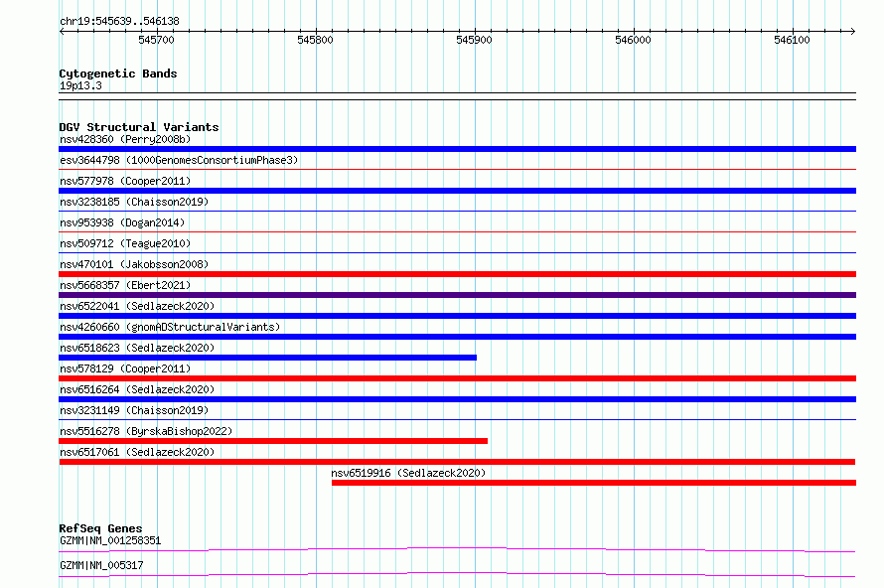
Task: Click the 546000 ruler position
Action: coord(633,40)
